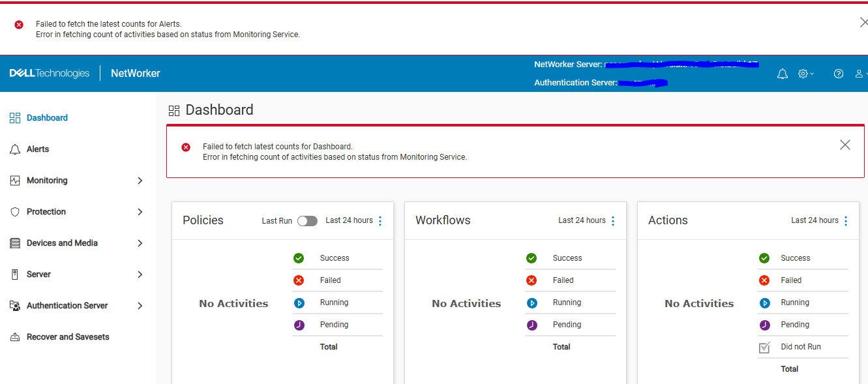Open Policies card options menu

pyautogui.click(x=380, y=221)
